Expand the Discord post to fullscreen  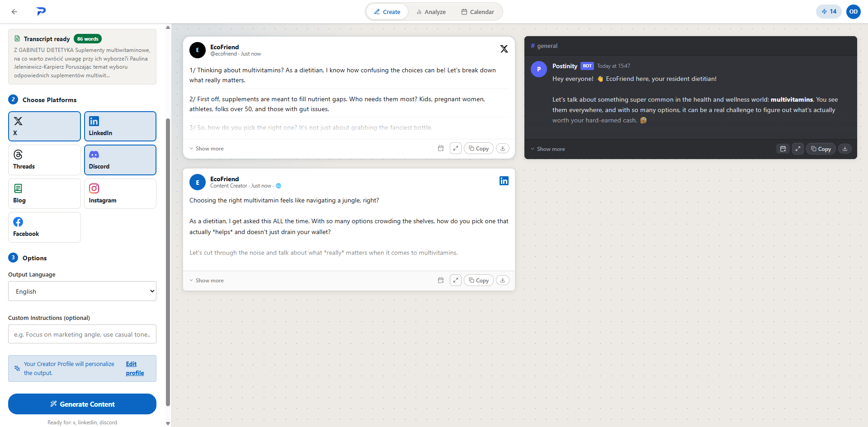point(798,149)
